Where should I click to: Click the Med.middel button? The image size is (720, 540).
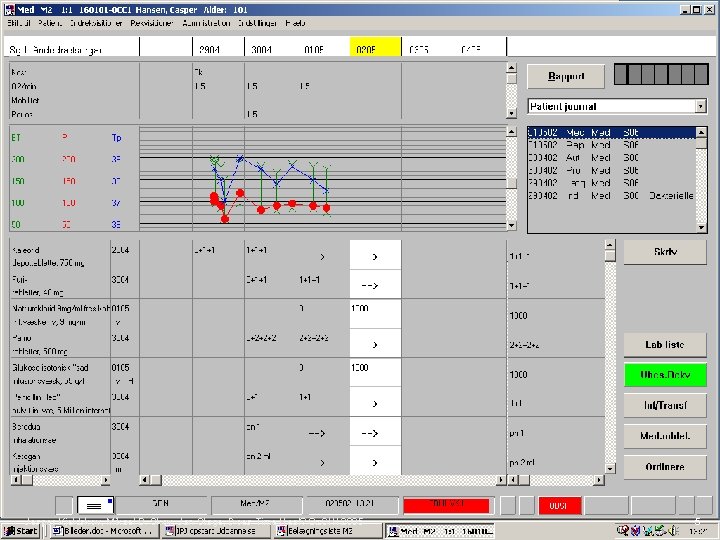(665, 436)
